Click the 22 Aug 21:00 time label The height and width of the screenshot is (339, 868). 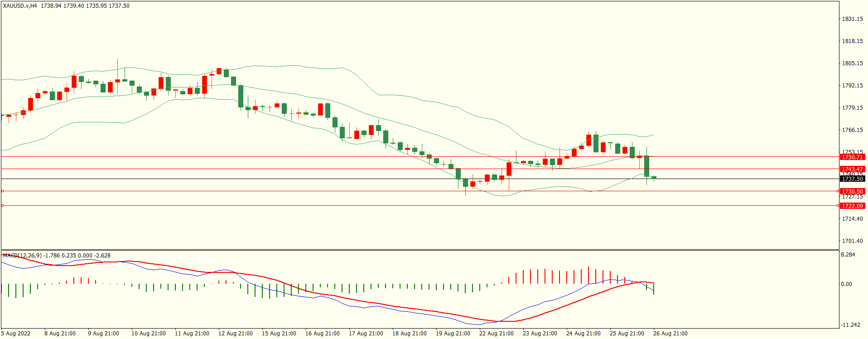[x=496, y=334]
